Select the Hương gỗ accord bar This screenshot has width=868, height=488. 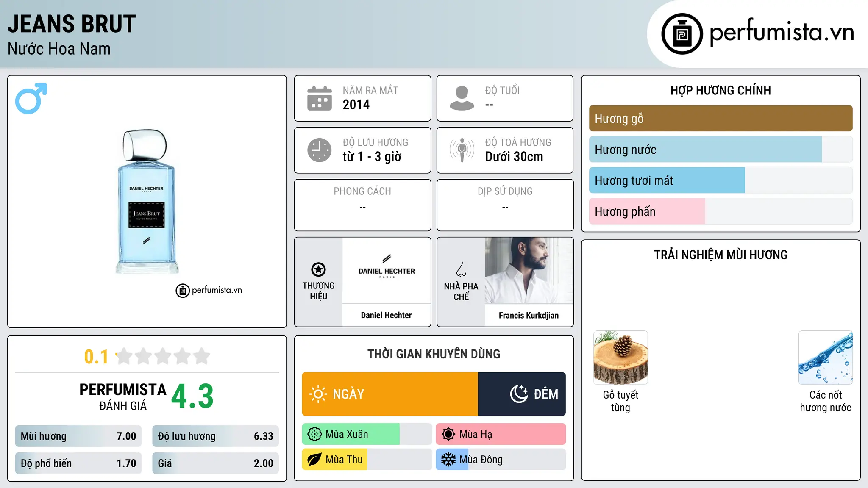[x=721, y=118]
